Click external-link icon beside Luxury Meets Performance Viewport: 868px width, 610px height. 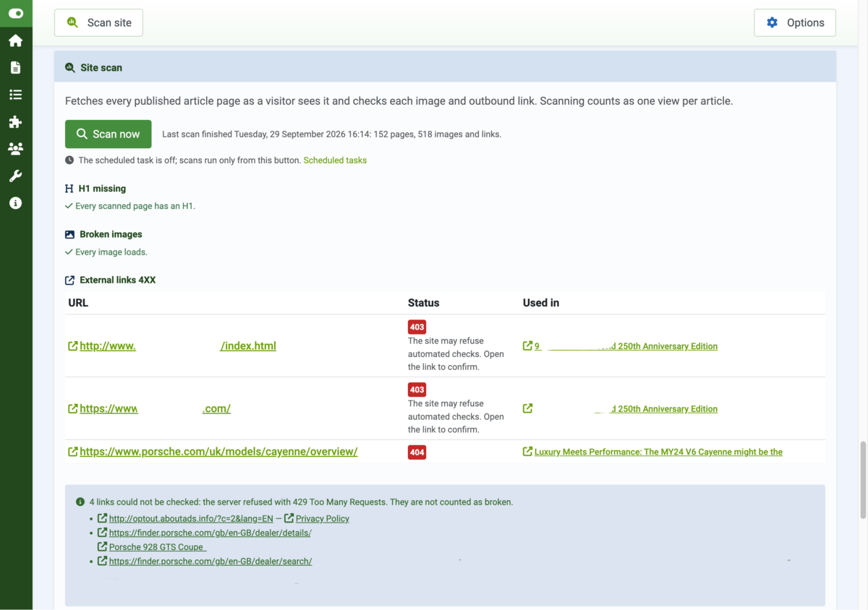click(527, 452)
